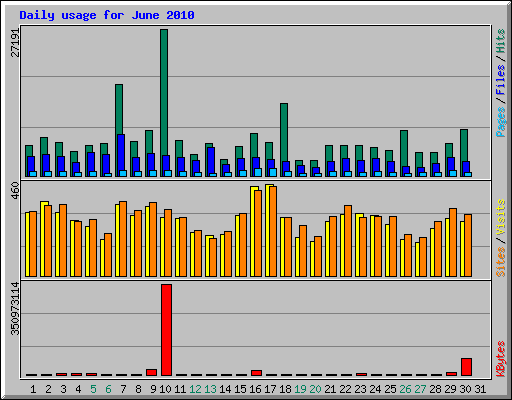Click day label 29 on x-axis
Viewport: 512px width, 400px height.
(x=450, y=389)
